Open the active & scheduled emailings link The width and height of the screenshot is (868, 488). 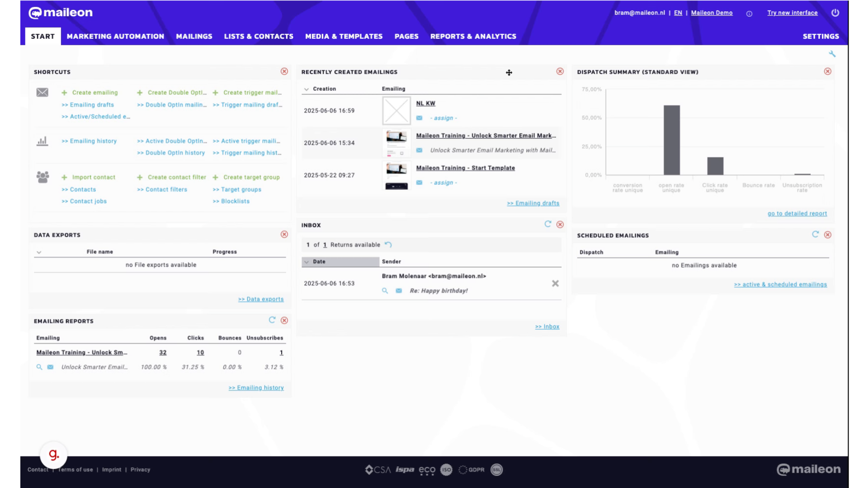tap(780, 284)
